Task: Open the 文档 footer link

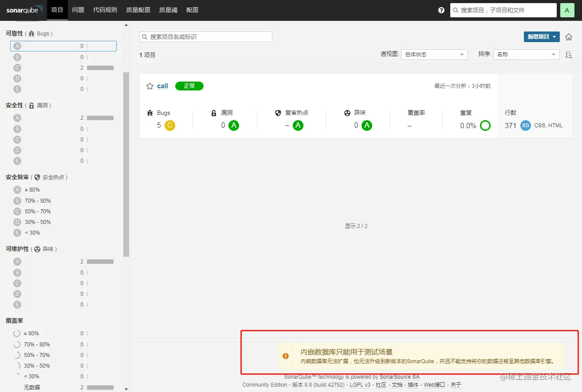Action: (x=397, y=385)
